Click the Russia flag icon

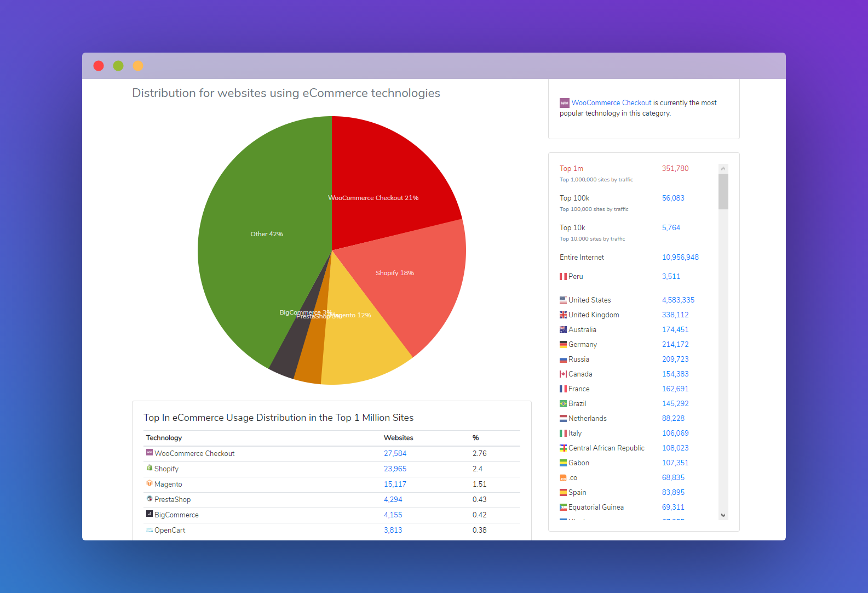click(x=563, y=360)
